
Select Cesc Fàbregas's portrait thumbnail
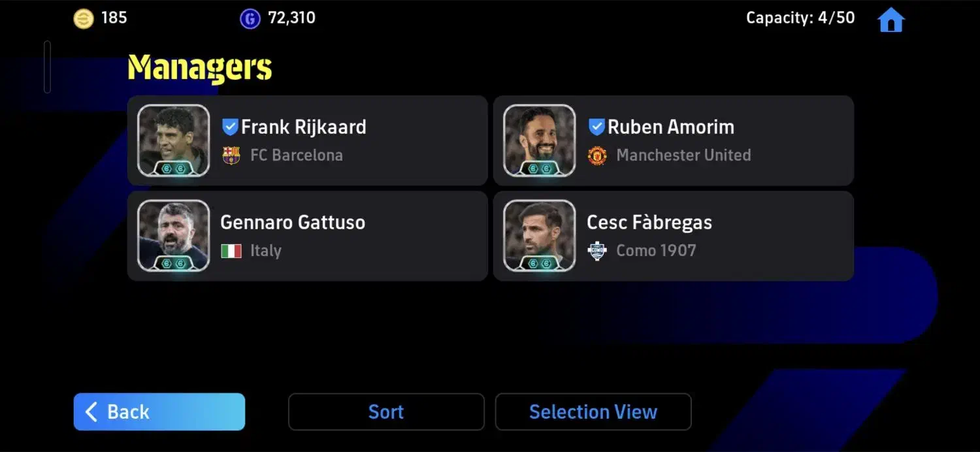540,236
